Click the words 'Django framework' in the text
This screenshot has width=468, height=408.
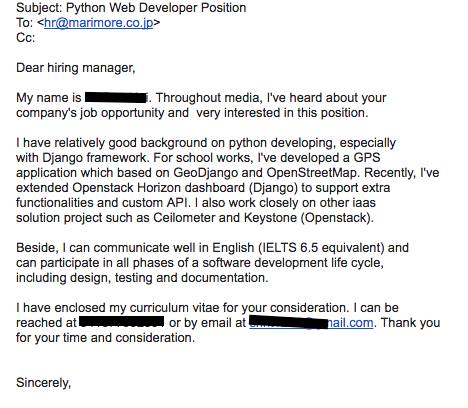(x=94, y=158)
